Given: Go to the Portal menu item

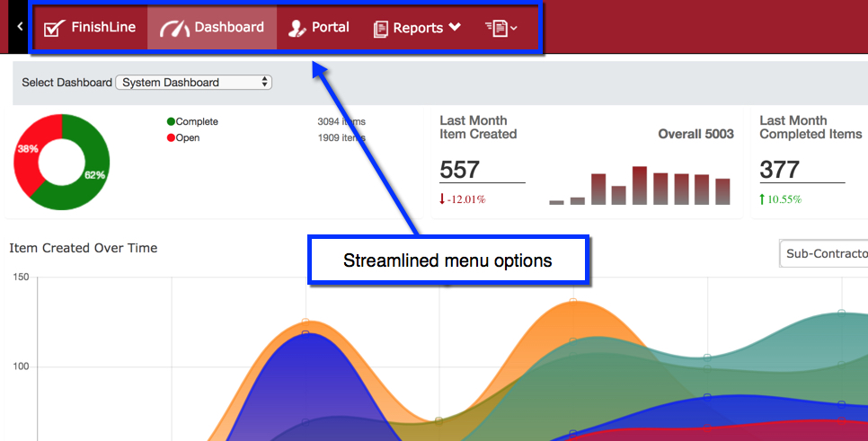Looking at the screenshot, I should click(x=330, y=28).
